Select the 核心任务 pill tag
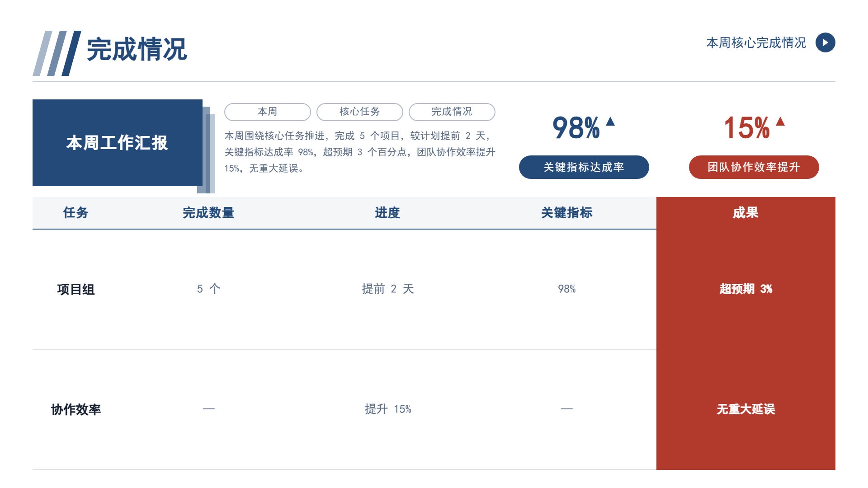This screenshot has height=488, width=868. click(360, 112)
